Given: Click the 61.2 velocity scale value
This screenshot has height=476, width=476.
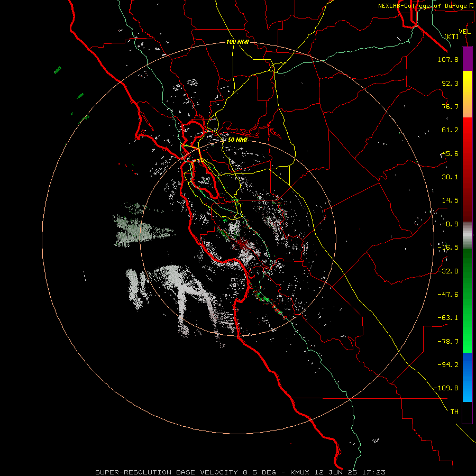Looking at the screenshot, I should pyautogui.click(x=450, y=130).
